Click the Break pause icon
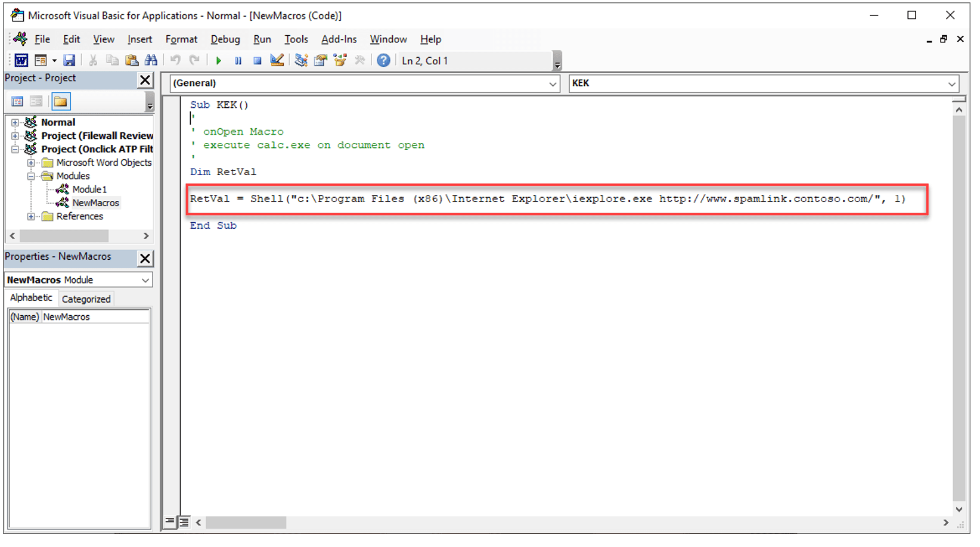 [238, 61]
